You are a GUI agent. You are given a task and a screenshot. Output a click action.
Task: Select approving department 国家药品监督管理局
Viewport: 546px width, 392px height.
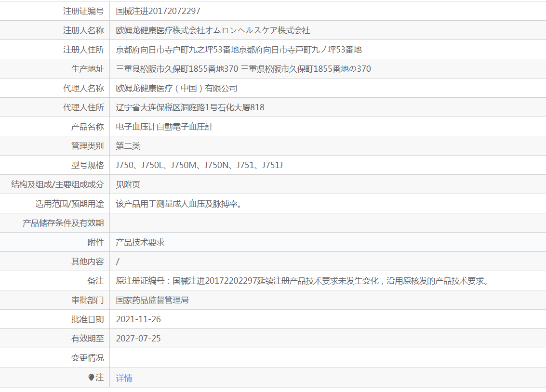pos(152,300)
